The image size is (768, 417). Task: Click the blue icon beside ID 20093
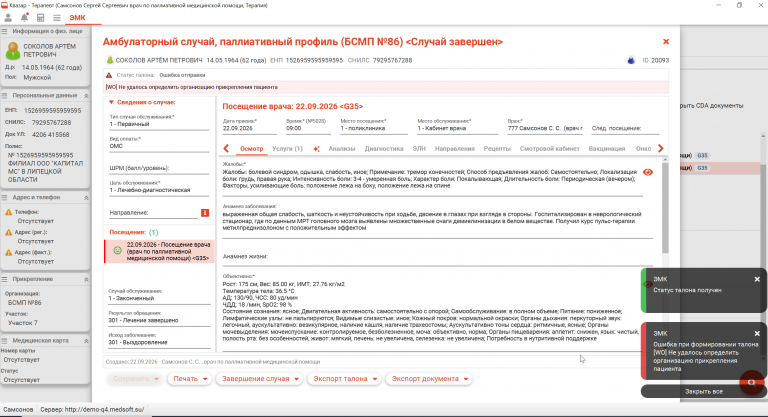coord(631,60)
